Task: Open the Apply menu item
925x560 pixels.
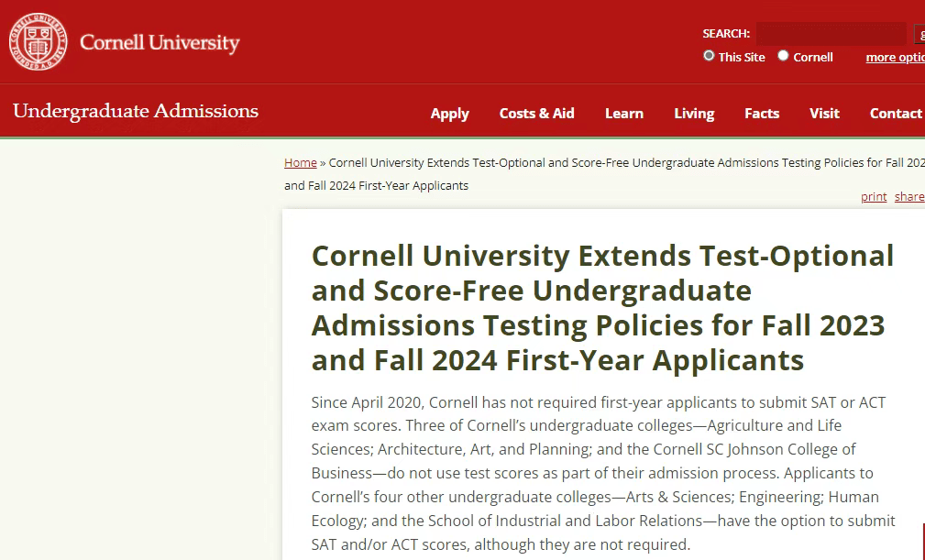Action: click(x=449, y=114)
